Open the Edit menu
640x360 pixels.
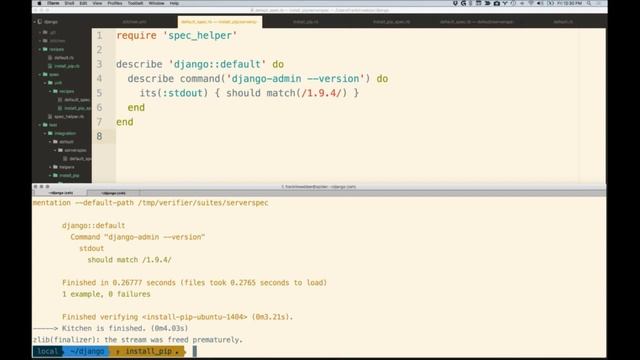coord(83,3)
